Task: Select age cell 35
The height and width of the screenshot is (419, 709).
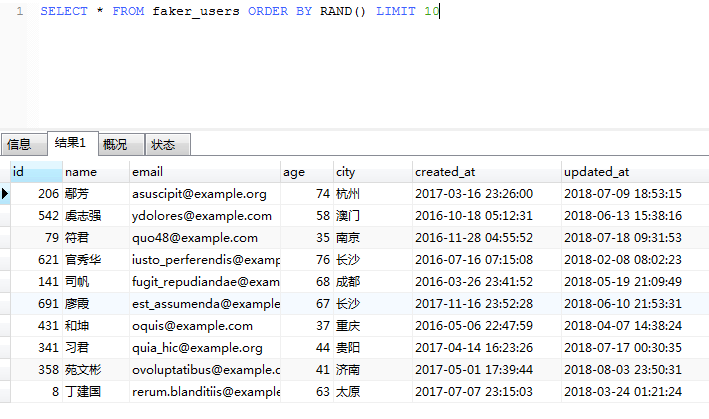Action: coord(307,238)
